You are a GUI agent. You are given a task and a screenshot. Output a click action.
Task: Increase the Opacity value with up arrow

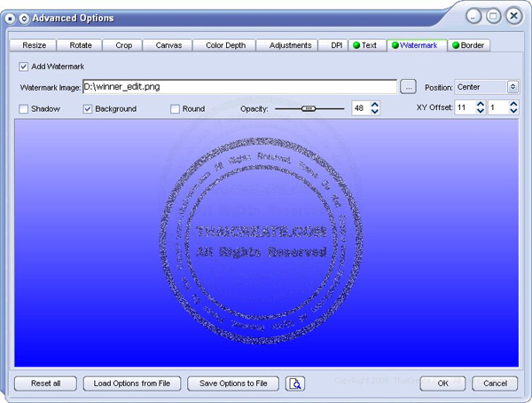pyautogui.click(x=375, y=105)
